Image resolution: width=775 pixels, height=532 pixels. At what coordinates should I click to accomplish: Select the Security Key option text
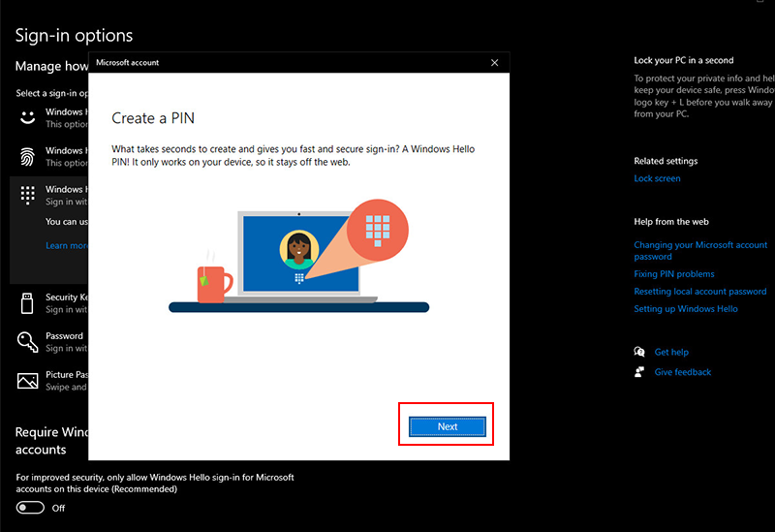(x=67, y=297)
